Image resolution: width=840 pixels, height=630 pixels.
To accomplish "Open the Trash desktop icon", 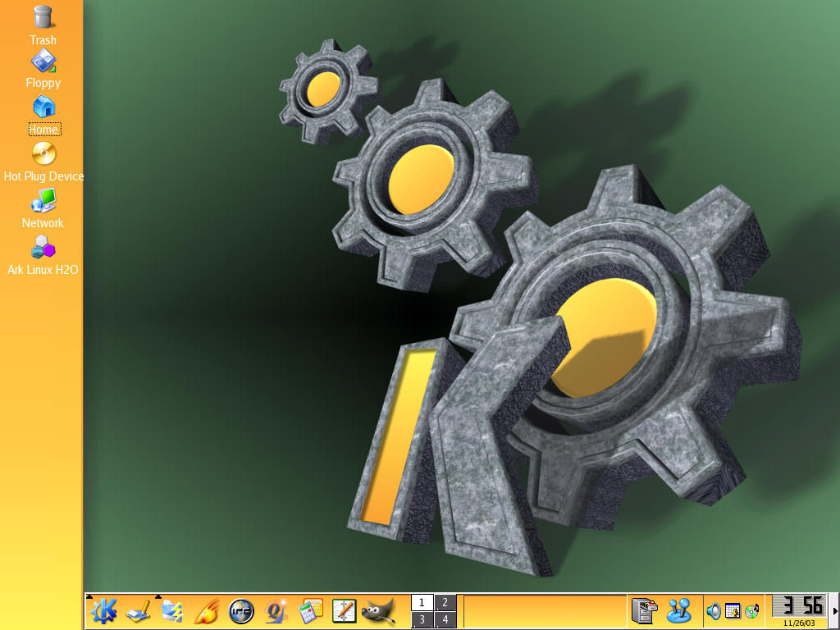I will point(43,16).
